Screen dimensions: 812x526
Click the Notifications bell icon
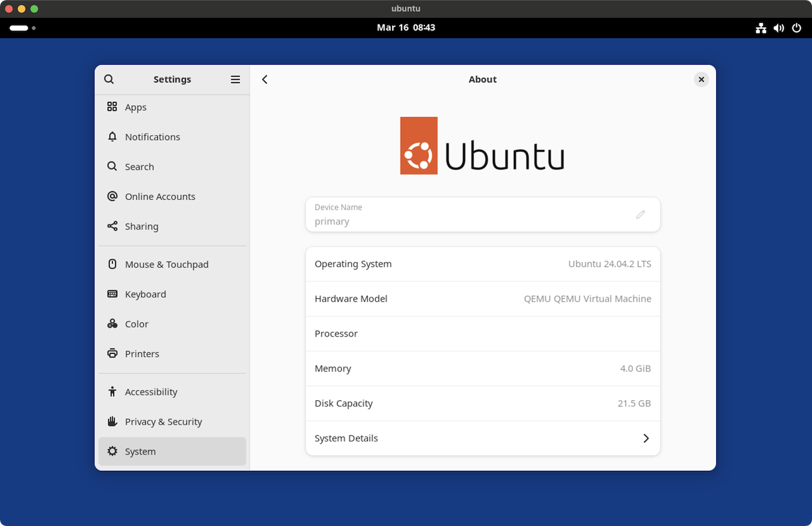tap(112, 136)
